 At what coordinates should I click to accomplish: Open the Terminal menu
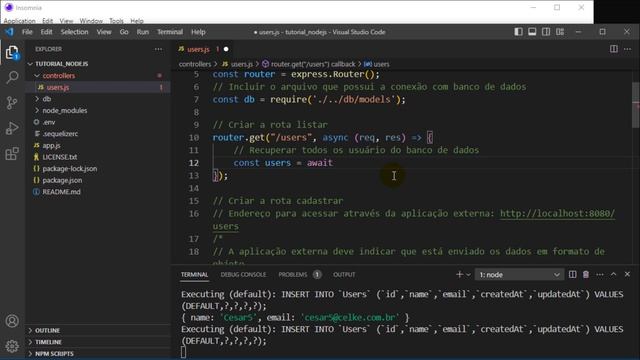[x=170, y=32]
